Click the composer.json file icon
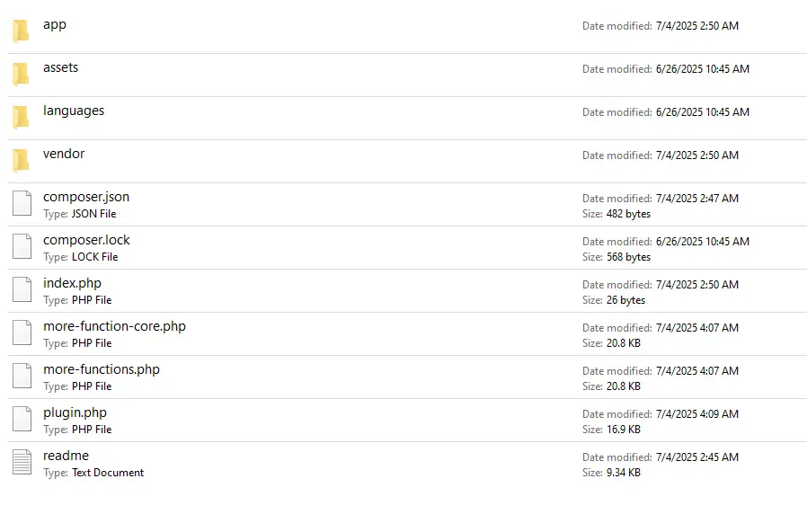 (22, 203)
